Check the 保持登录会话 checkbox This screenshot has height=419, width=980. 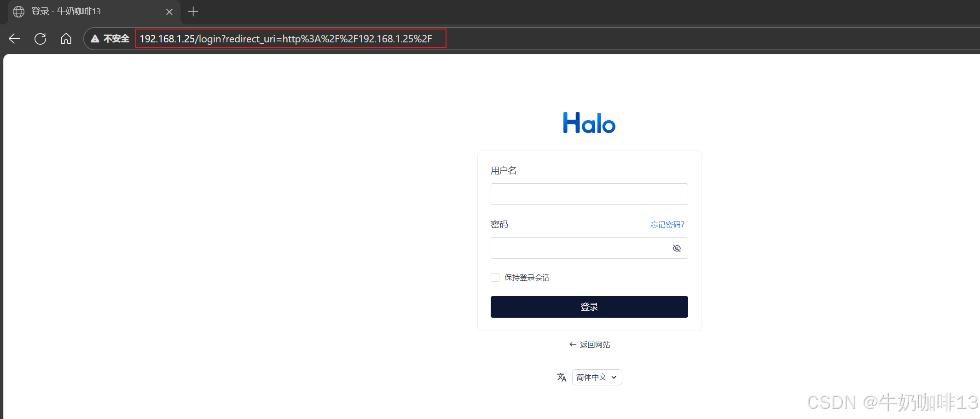pos(495,277)
